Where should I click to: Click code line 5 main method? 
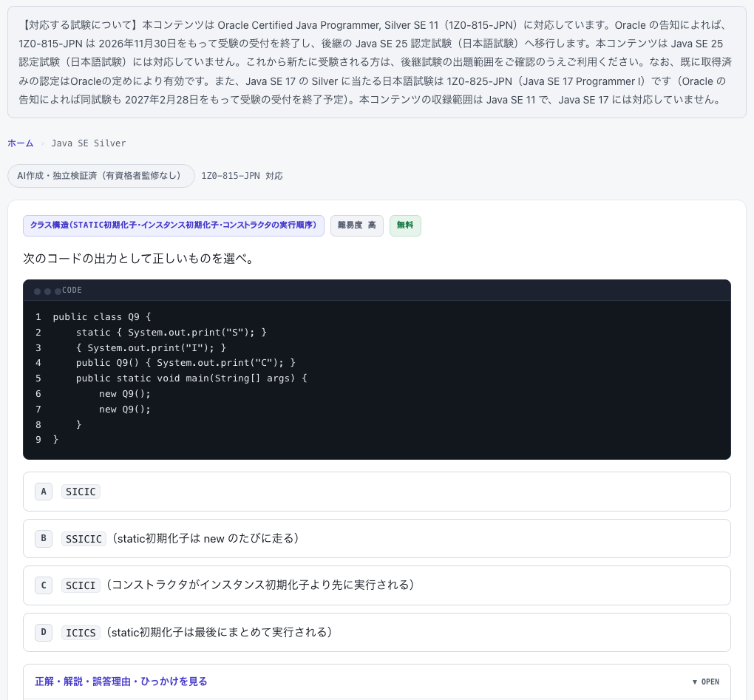tap(191, 378)
